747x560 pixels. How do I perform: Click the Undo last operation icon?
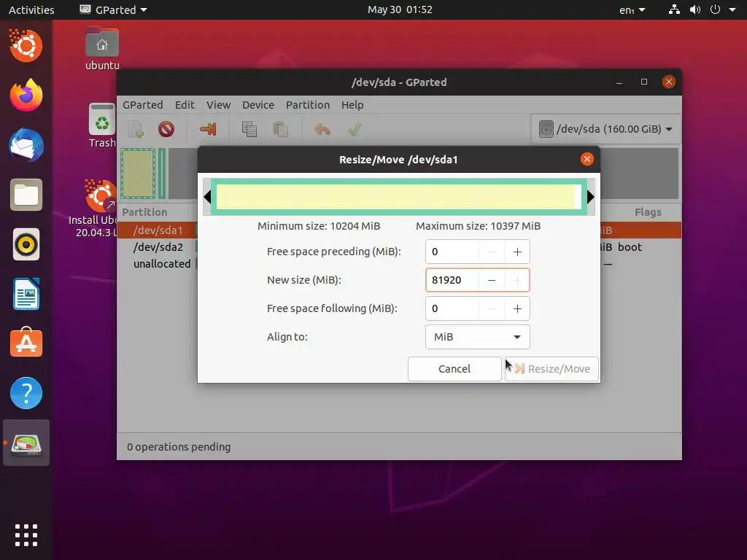[322, 129]
